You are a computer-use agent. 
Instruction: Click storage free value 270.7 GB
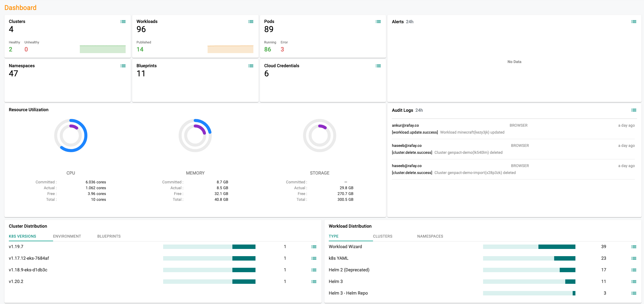point(345,194)
